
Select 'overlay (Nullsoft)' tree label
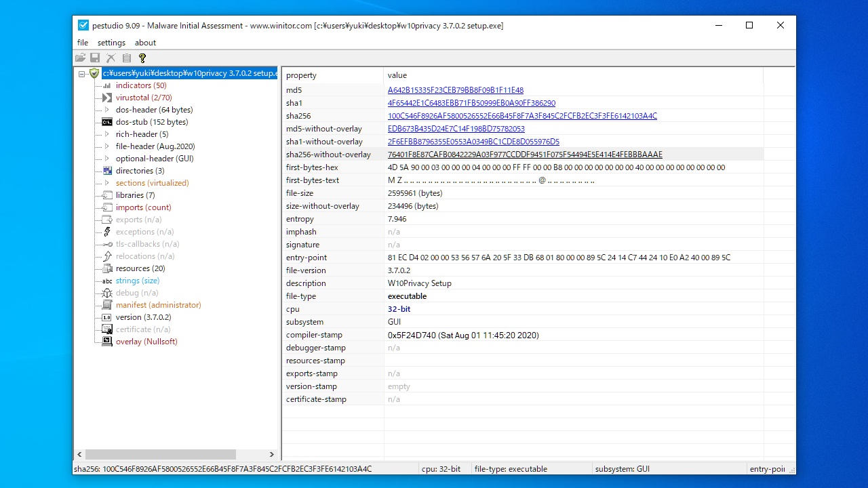point(146,342)
